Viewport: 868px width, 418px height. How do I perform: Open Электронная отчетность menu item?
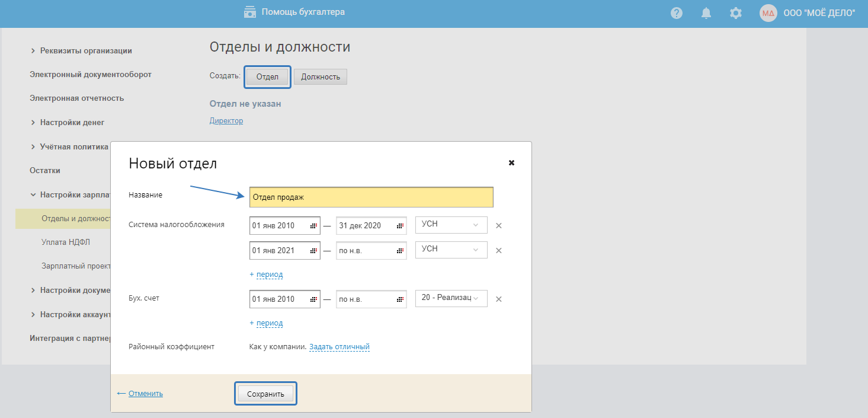[76, 98]
